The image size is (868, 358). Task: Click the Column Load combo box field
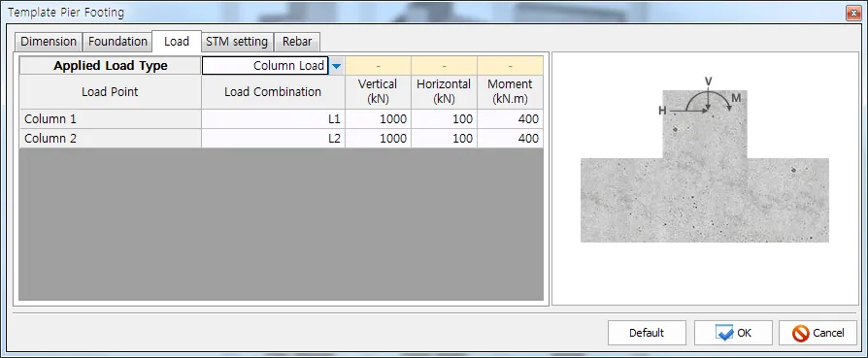coord(265,66)
